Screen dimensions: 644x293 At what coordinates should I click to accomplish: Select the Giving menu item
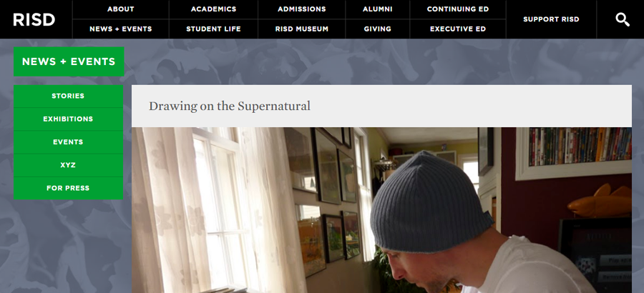377,29
